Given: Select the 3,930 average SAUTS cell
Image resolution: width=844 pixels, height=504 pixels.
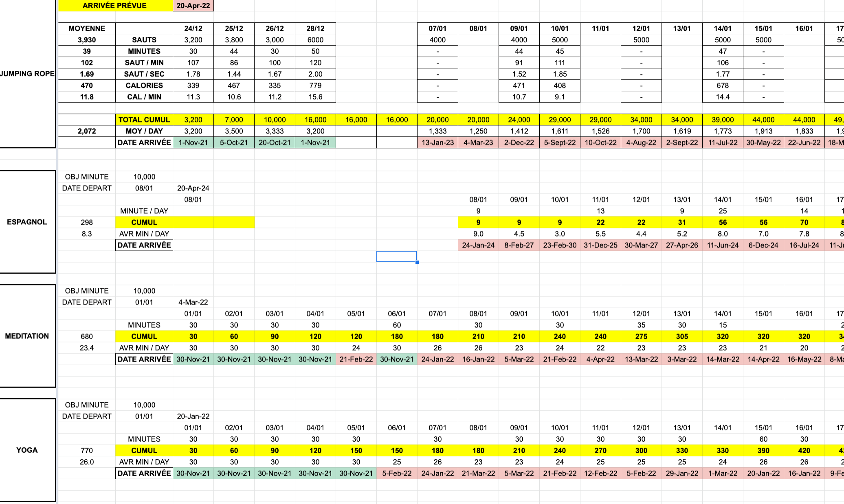Looking at the screenshot, I should [x=87, y=40].
